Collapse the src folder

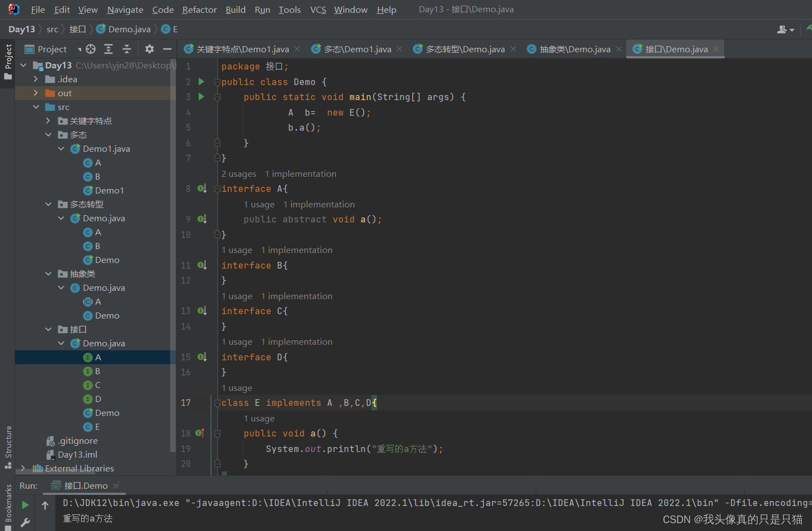36,107
